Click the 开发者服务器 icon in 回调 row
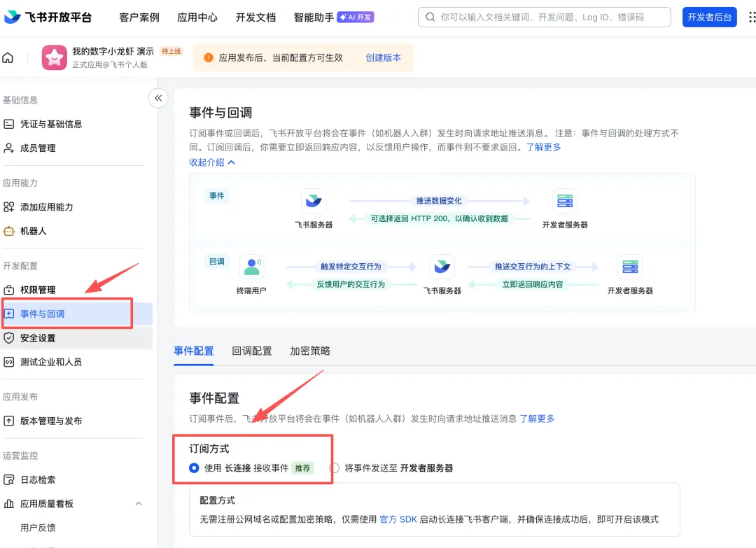 [630, 267]
